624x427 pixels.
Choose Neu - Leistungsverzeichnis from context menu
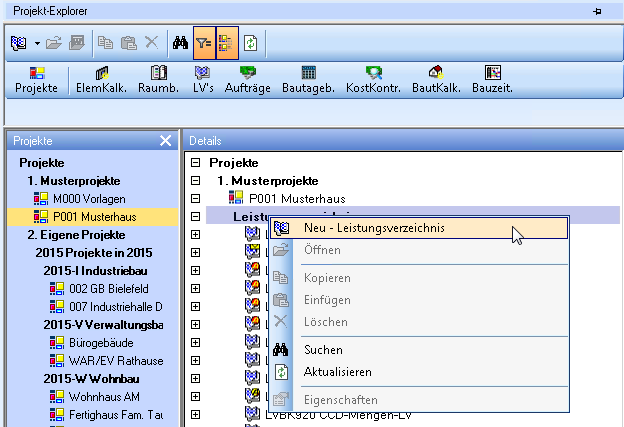[374, 228]
